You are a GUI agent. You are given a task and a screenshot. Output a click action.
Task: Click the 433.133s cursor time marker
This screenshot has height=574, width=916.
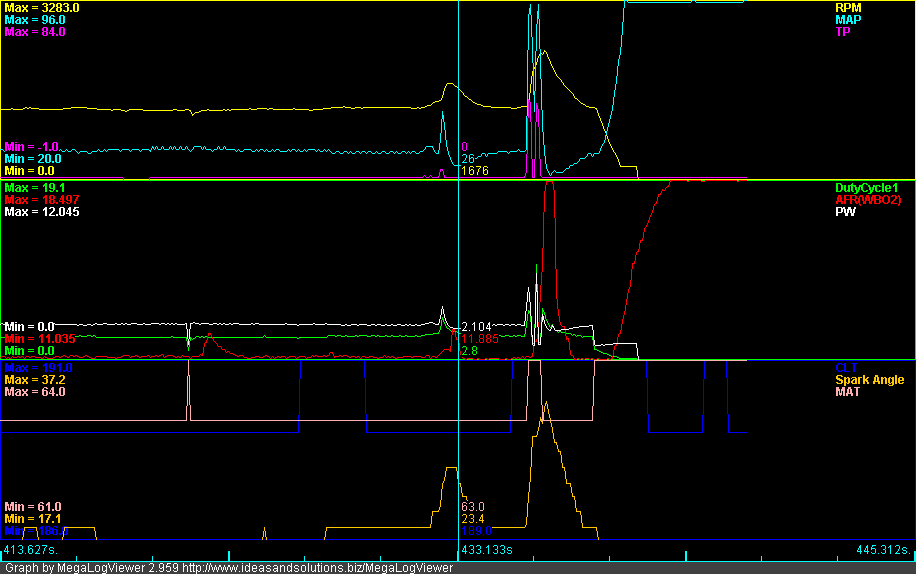point(486,550)
